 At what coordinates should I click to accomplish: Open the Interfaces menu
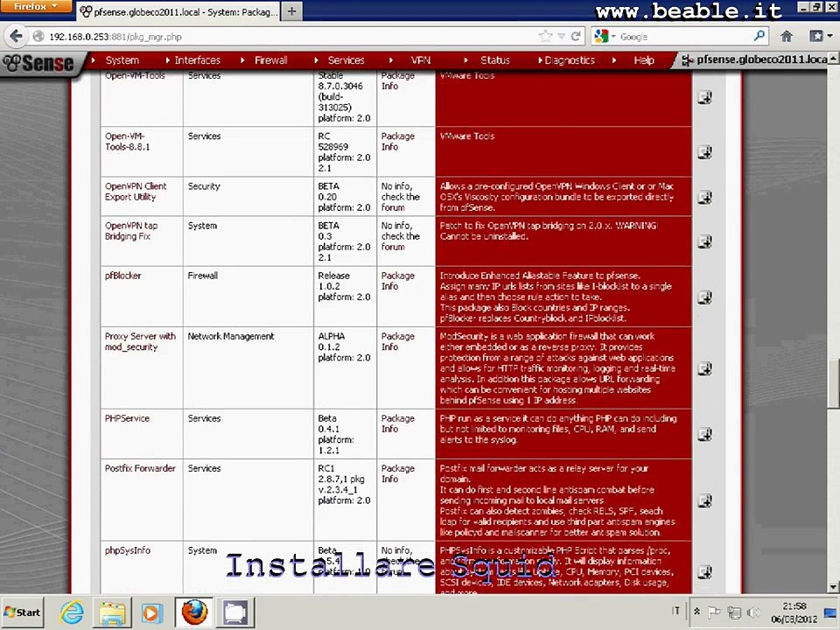197,60
